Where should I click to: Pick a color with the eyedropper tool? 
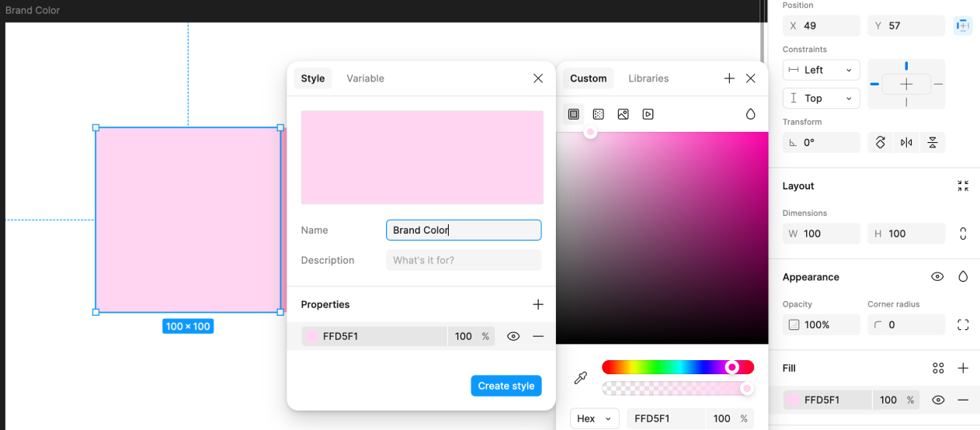pyautogui.click(x=580, y=378)
